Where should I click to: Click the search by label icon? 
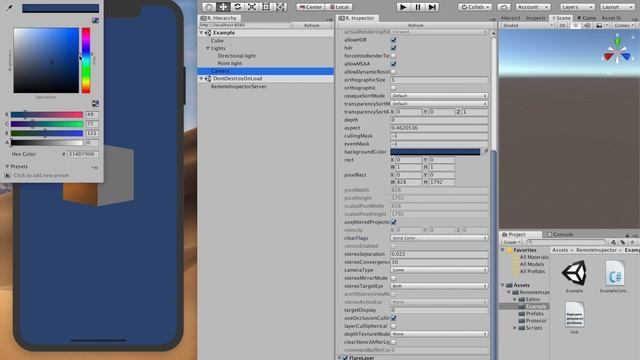622,242
